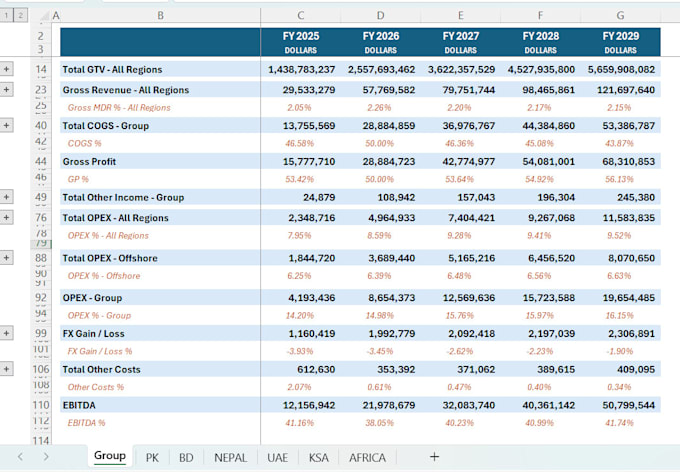Open the NEPAL sheet tab
680x472 pixels.
pos(231,457)
